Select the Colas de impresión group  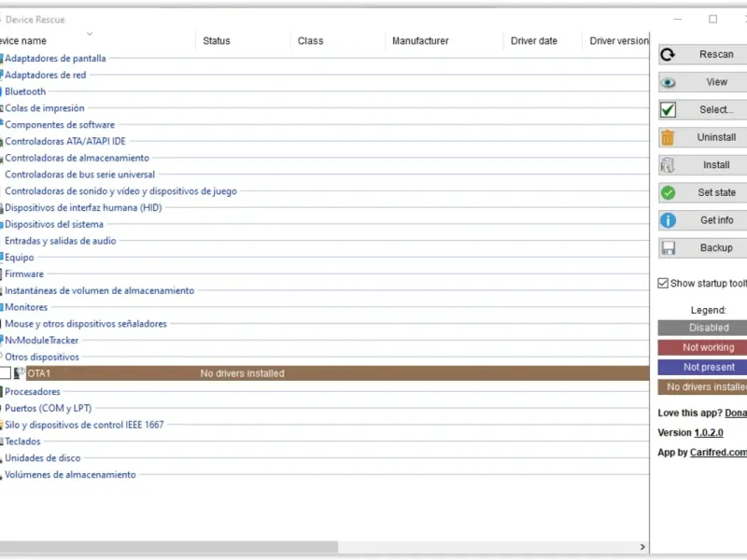coord(44,108)
